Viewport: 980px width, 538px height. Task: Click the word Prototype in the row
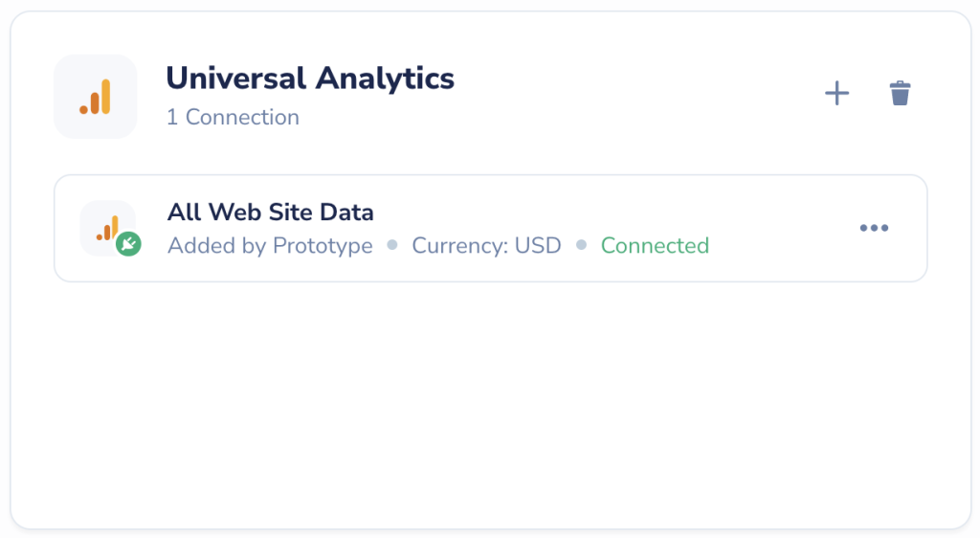(323, 246)
